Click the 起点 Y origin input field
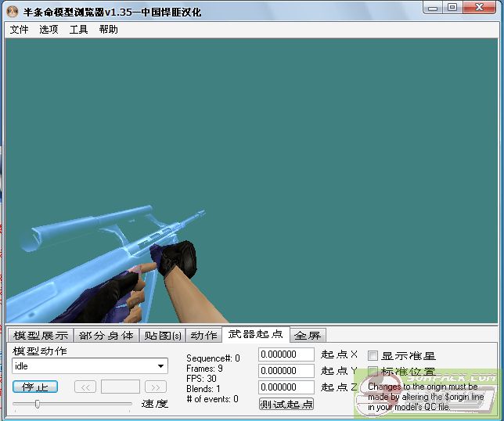 286,371
